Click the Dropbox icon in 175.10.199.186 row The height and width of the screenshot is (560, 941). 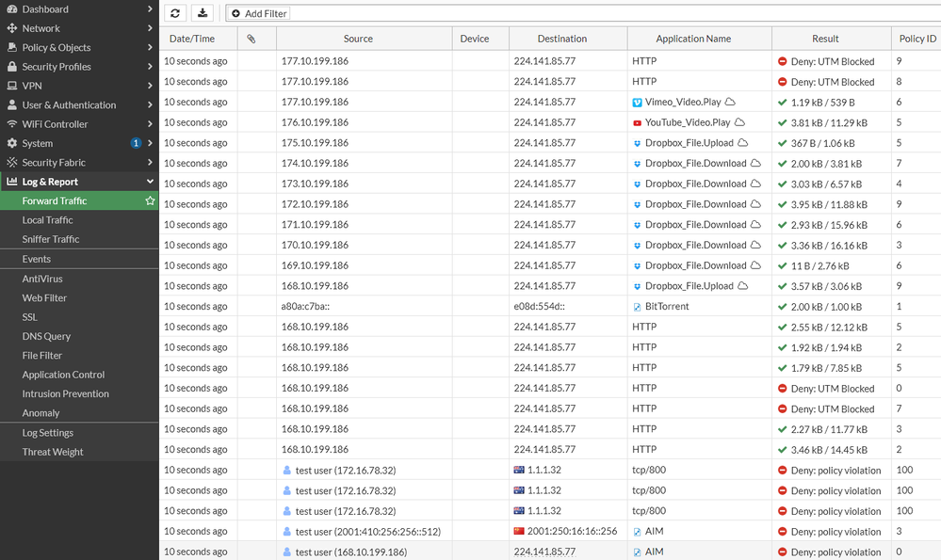click(638, 143)
